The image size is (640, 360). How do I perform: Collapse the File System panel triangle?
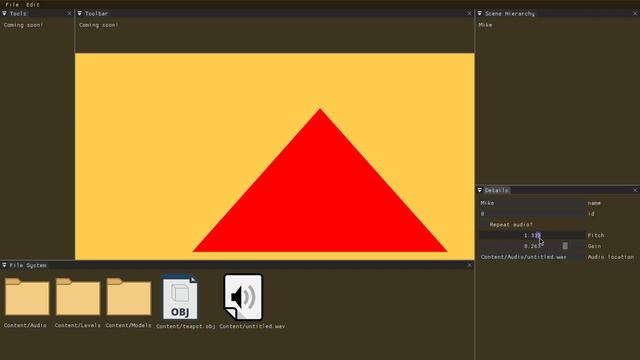pyautogui.click(x=4, y=265)
